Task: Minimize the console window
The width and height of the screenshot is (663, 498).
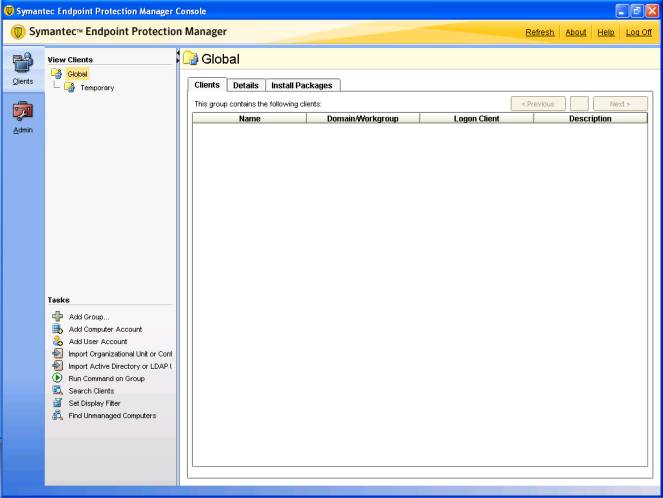Action: pyautogui.click(x=622, y=11)
